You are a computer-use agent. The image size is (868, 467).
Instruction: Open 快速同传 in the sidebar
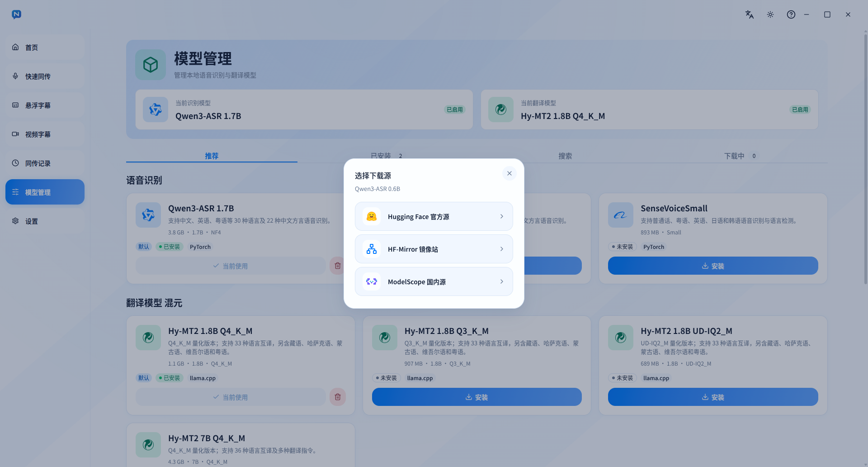point(45,76)
